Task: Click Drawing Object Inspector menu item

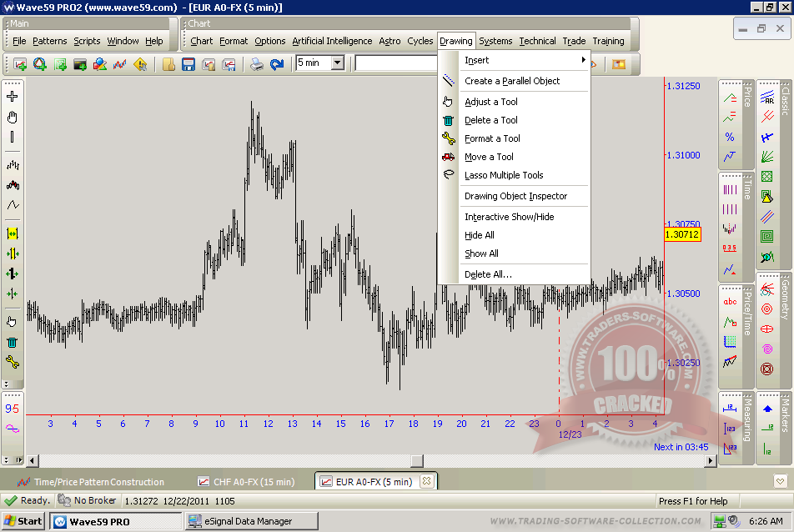Action: coord(515,196)
